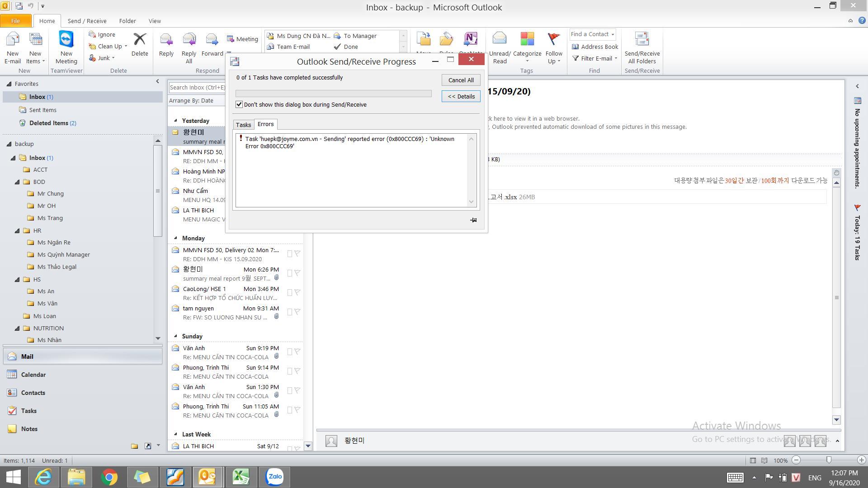Collapse the backup mailbox tree
The height and width of the screenshot is (488, 868).
(x=9, y=144)
